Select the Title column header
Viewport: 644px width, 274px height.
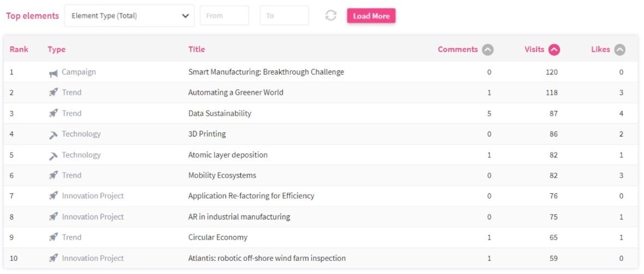[197, 50]
